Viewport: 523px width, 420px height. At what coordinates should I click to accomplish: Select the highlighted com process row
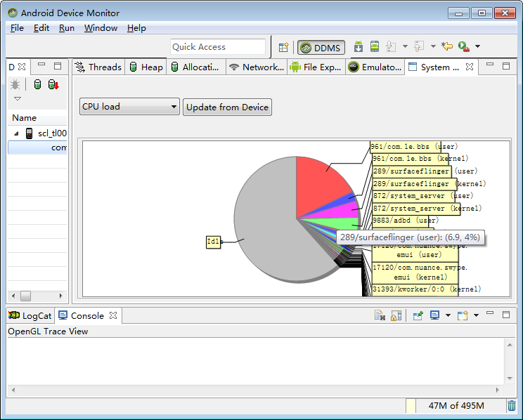point(37,147)
